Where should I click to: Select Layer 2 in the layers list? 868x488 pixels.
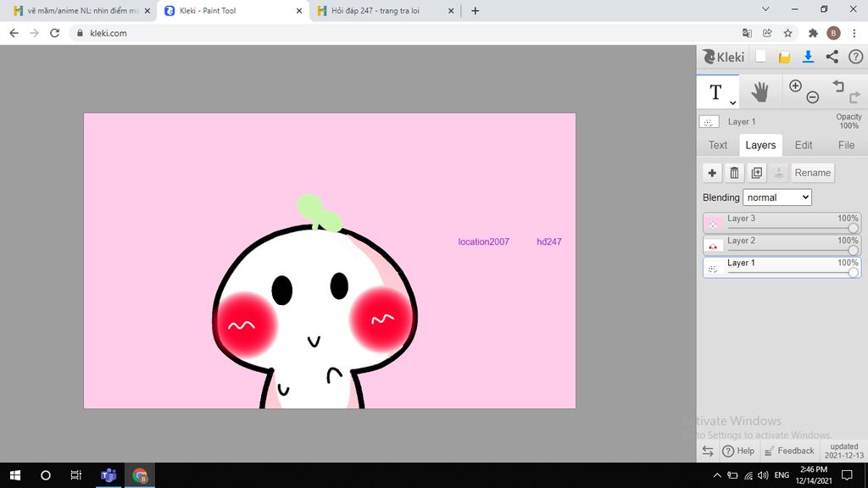782,245
